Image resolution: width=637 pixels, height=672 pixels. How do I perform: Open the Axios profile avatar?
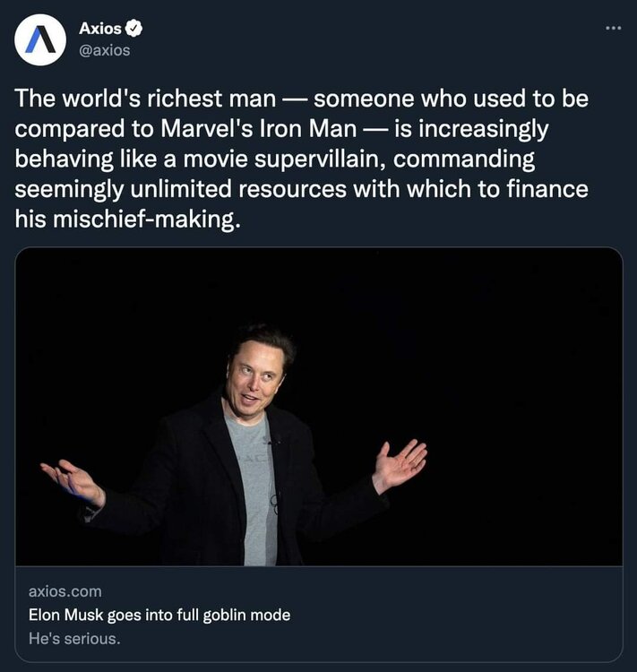(40, 39)
